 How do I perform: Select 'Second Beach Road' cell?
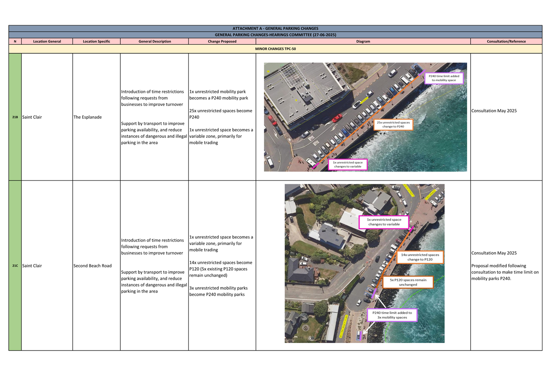[96, 266]
